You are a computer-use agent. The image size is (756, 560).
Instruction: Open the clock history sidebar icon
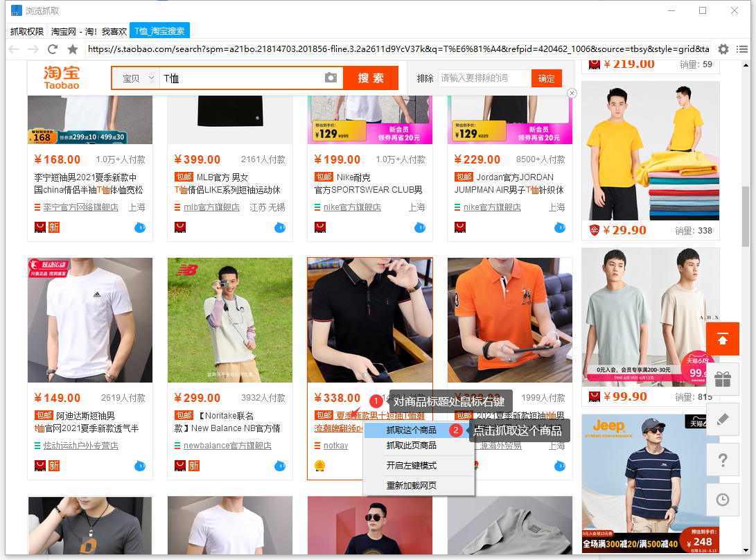pos(723,500)
